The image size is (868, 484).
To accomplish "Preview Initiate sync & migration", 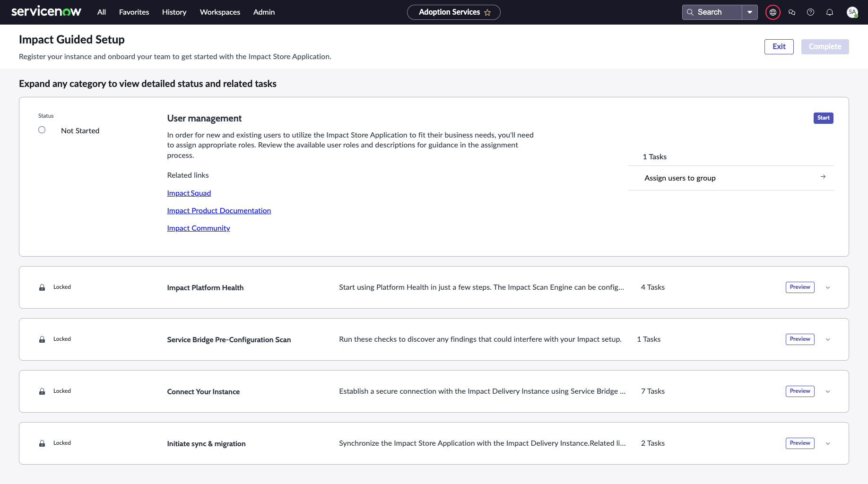I will 800,443.
